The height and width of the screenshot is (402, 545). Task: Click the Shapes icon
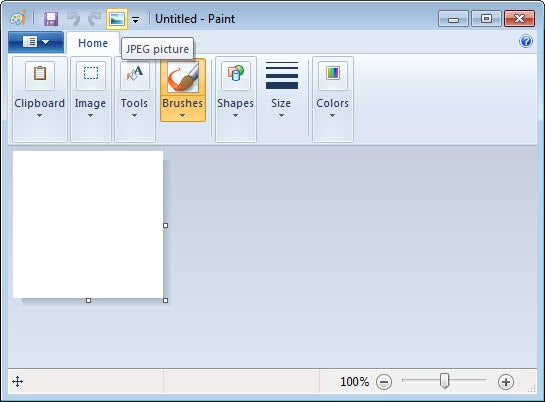(x=236, y=74)
